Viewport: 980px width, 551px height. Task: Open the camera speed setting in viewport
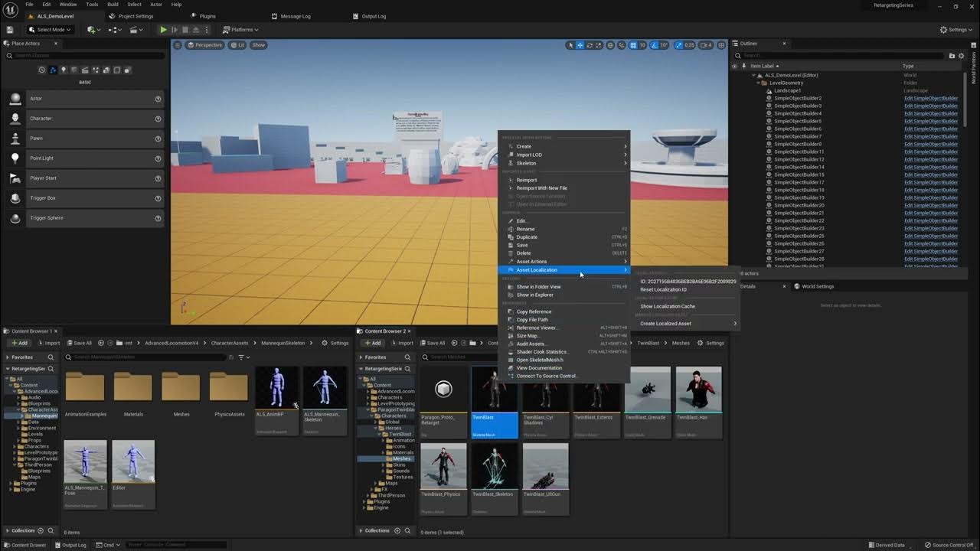[707, 45]
